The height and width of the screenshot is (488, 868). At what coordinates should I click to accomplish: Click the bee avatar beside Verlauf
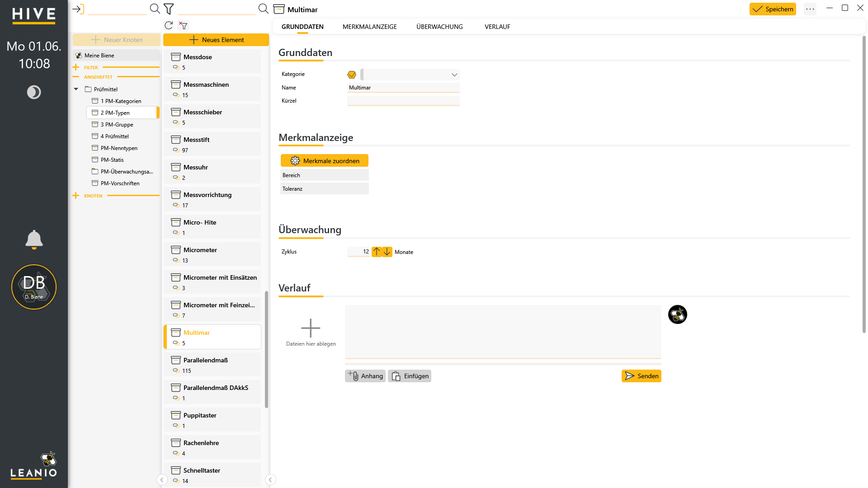[677, 314]
